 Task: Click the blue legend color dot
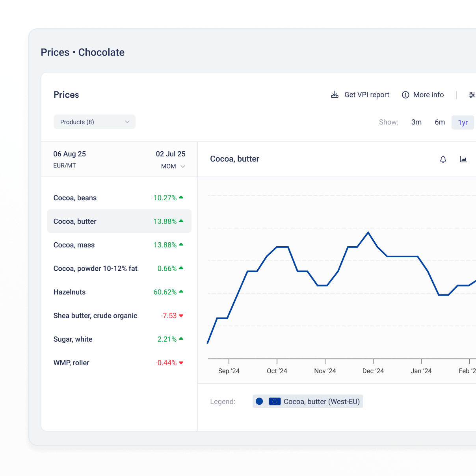tap(259, 402)
